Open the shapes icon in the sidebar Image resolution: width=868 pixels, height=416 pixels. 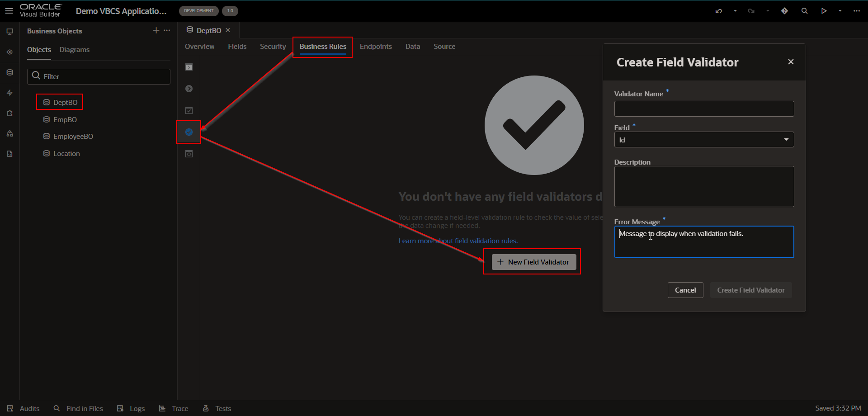point(9,133)
